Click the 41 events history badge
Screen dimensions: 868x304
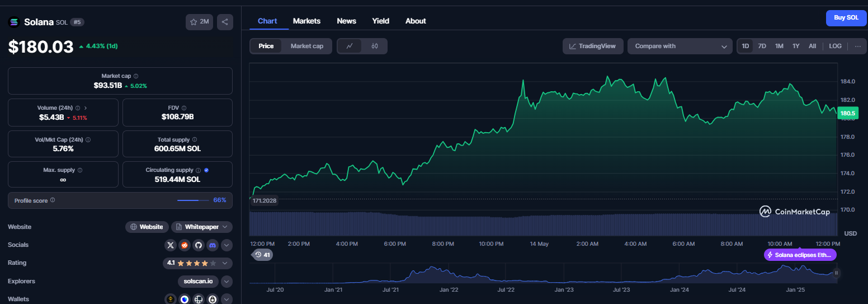point(262,255)
